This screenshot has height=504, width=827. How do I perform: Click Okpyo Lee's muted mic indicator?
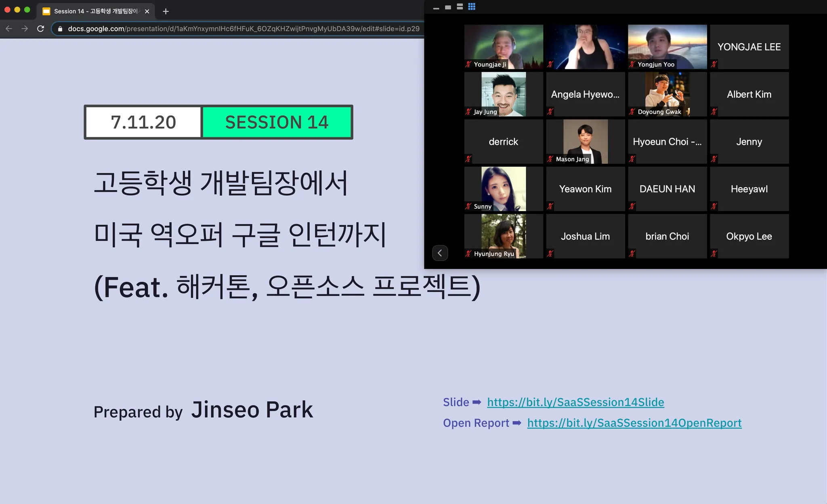[x=714, y=253]
